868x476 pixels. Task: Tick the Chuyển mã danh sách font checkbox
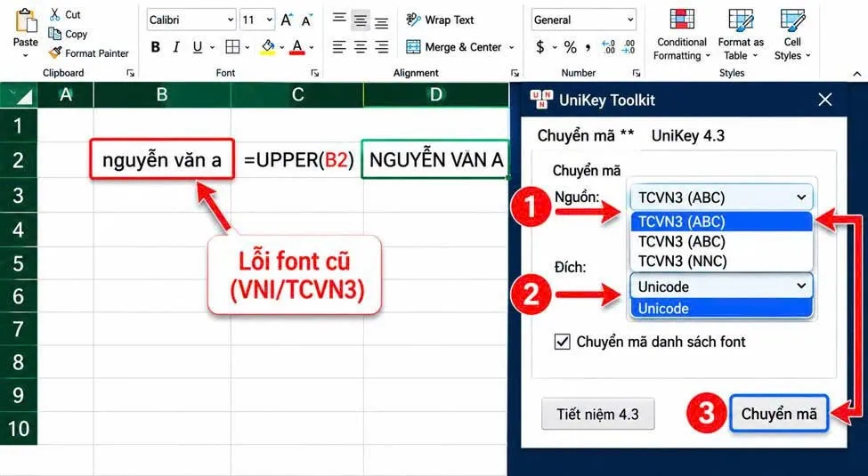(x=562, y=342)
